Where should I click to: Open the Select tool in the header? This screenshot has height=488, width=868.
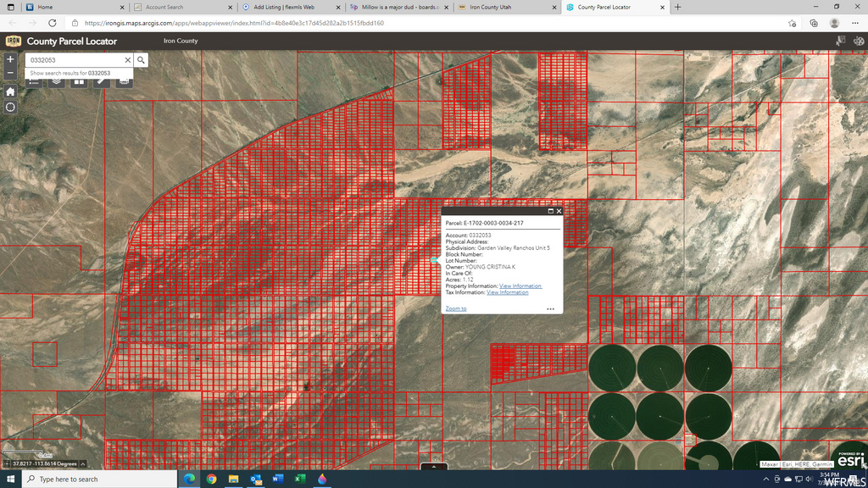coord(840,41)
